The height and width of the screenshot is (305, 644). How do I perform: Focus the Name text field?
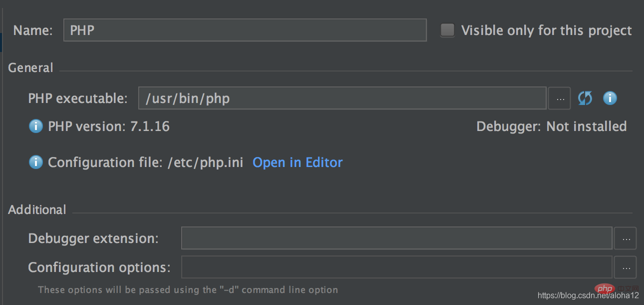click(x=245, y=30)
